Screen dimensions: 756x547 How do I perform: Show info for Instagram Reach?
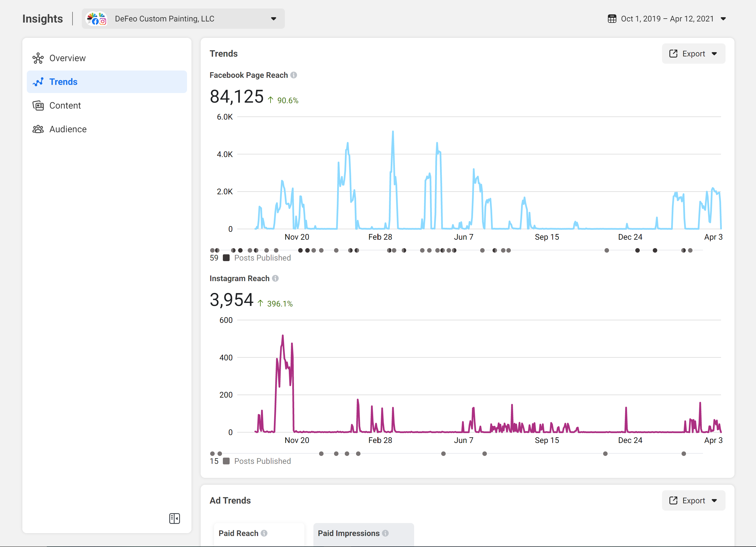[x=275, y=279]
